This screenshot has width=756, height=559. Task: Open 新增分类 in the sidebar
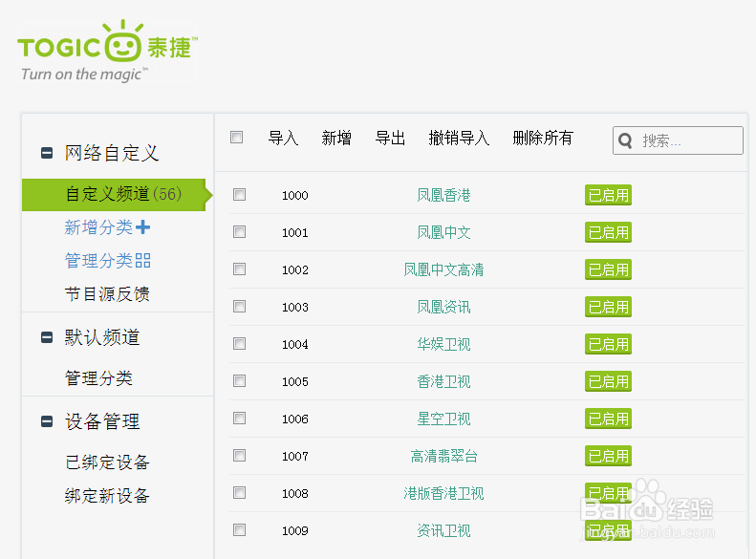[x=98, y=227]
